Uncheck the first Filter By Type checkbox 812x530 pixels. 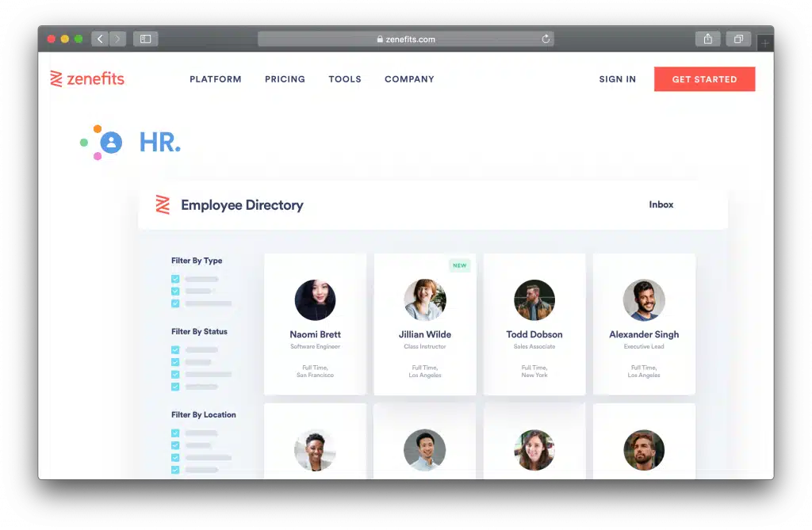175,279
